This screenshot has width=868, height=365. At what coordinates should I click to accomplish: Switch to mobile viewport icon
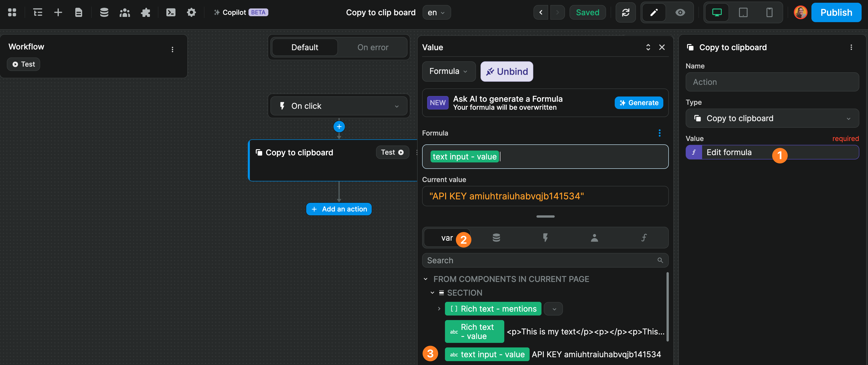[x=769, y=13]
